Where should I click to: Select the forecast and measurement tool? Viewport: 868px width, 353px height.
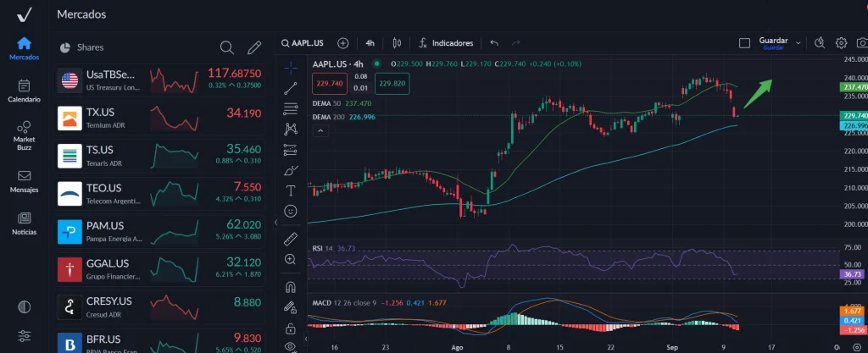coord(291,150)
